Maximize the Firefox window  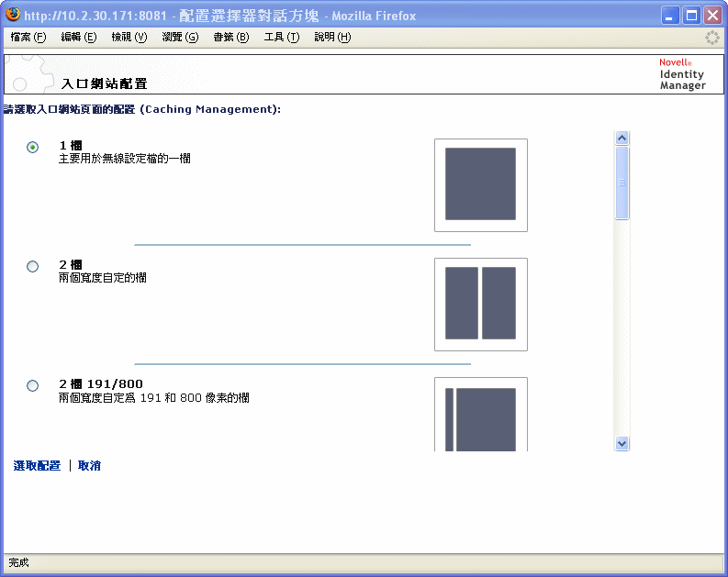click(691, 16)
